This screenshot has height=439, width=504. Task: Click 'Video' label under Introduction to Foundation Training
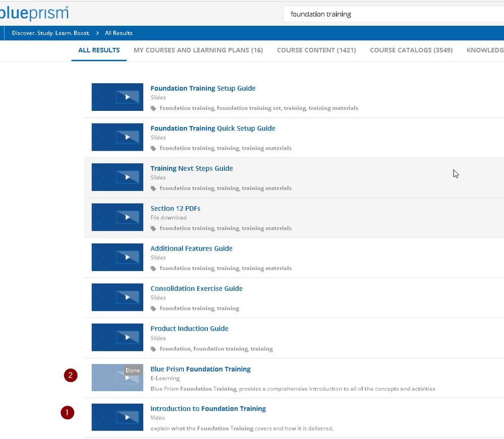pyautogui.click(x=157, y=418)
